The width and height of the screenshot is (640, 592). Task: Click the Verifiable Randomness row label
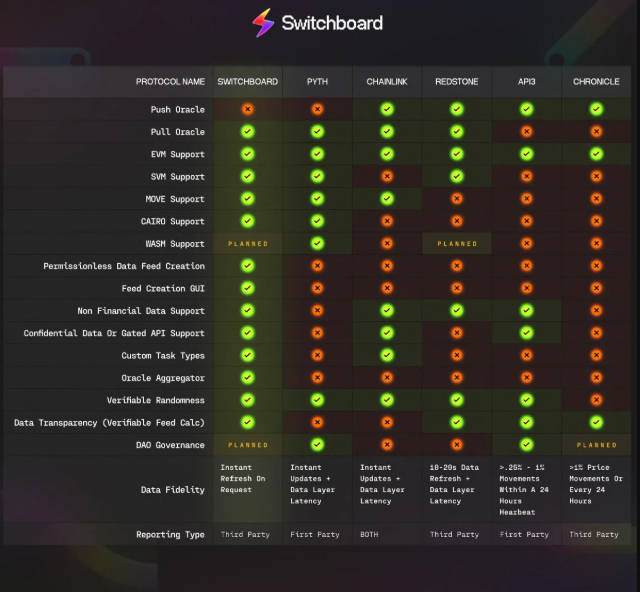point(156,400)
